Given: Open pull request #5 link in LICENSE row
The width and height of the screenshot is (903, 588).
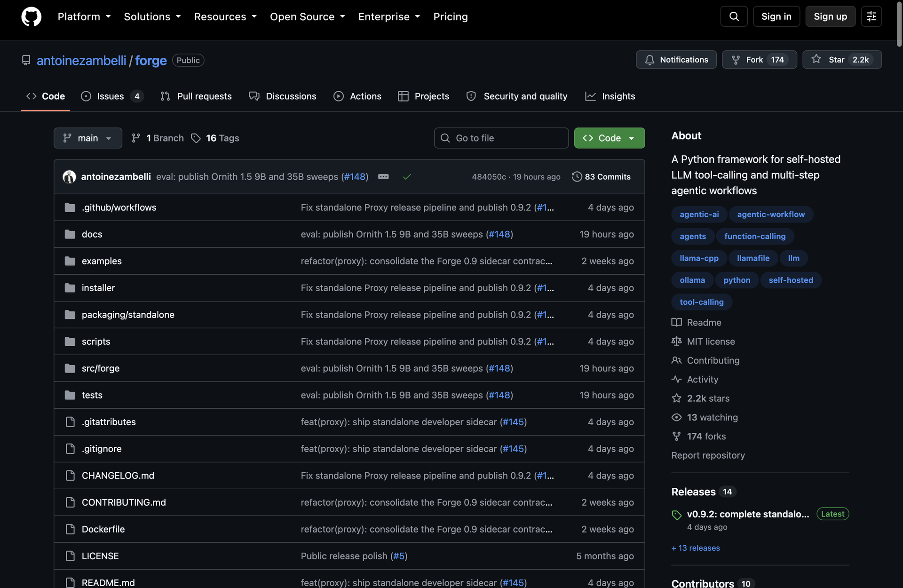Looking at the screenshot, I should click(x=399, y=556).
